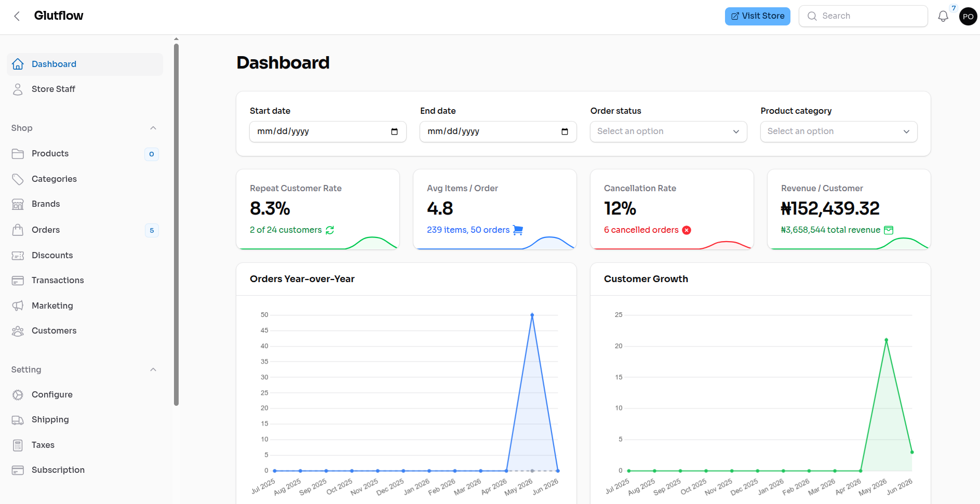Click the Products folder icon
Viewport: 980px width, 504px height.
coord(18,154)
